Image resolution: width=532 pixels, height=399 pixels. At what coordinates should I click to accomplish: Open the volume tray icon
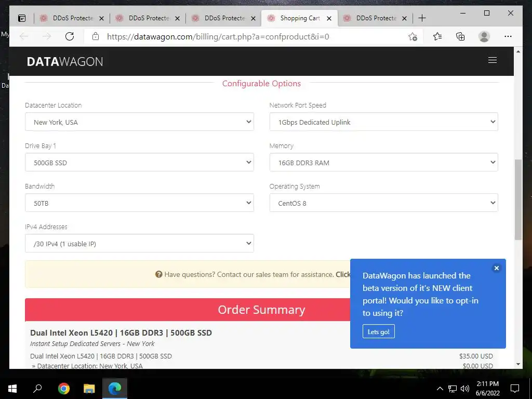tap(465, 389)
